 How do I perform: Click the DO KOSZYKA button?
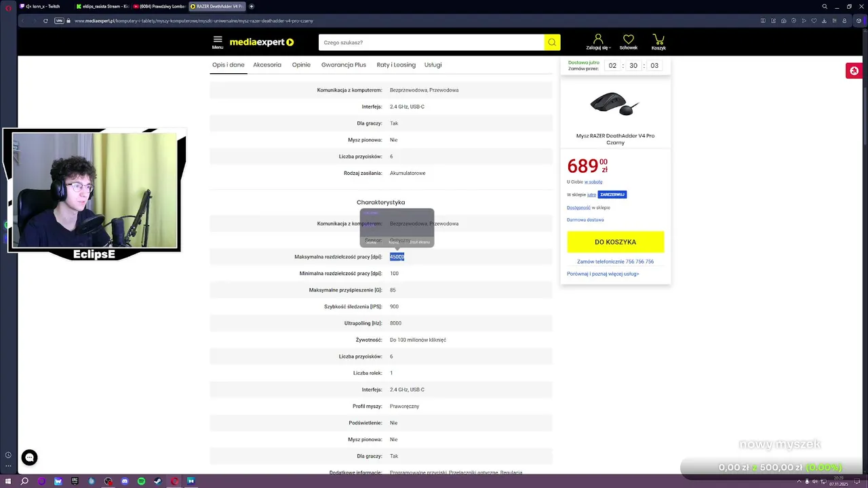tap(615, 242)
